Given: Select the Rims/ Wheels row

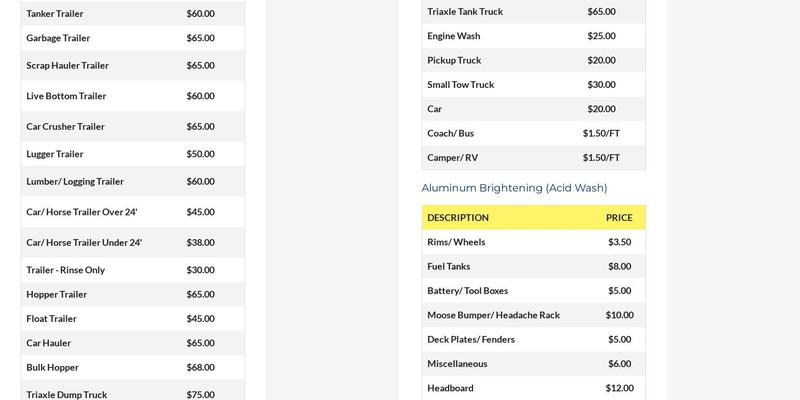Looking at the screenshot, I should click(455, 242).
